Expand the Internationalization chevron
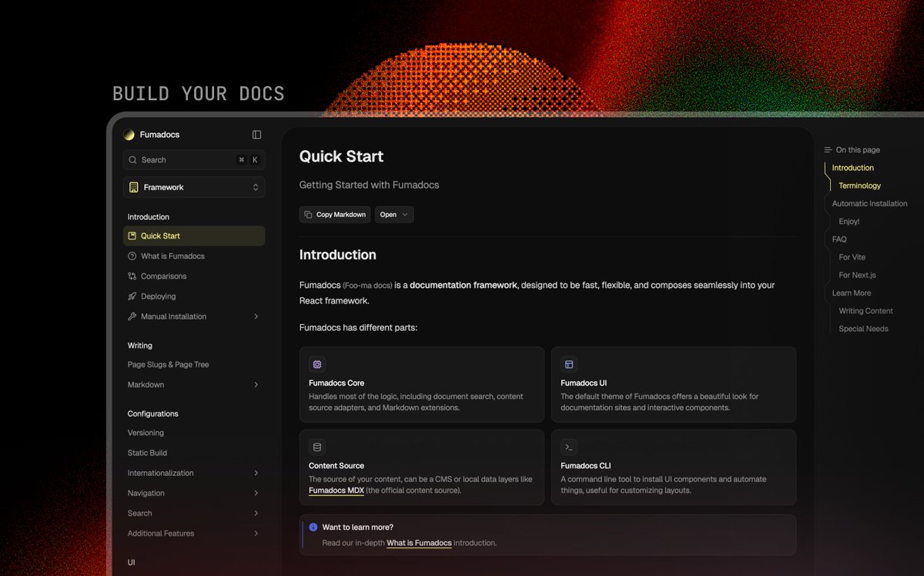924x576 pixels. tap(256, 473)
